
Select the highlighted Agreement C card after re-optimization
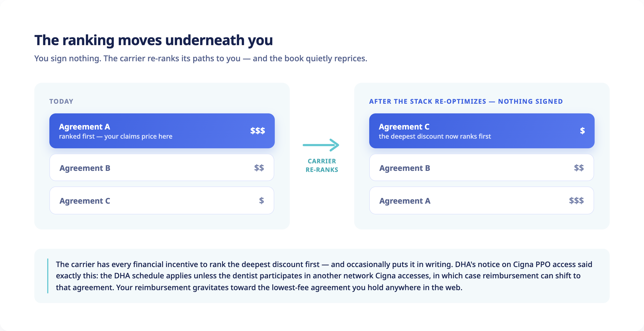482,131
